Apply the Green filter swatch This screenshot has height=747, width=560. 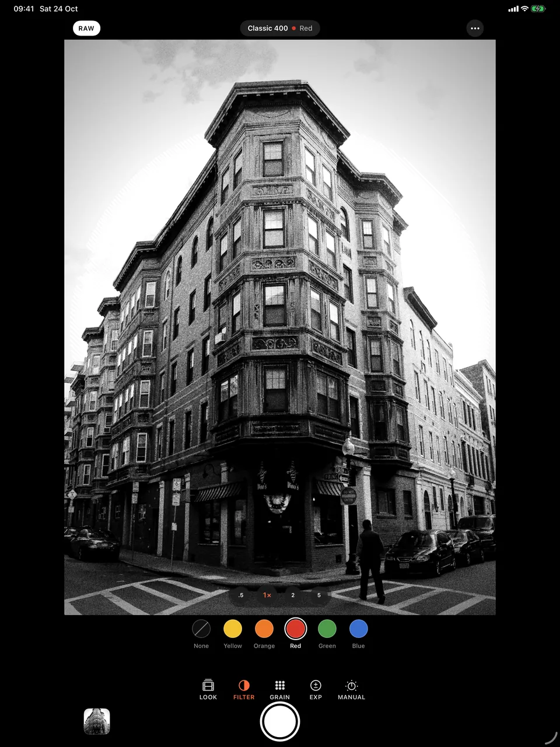coord(327,629)
